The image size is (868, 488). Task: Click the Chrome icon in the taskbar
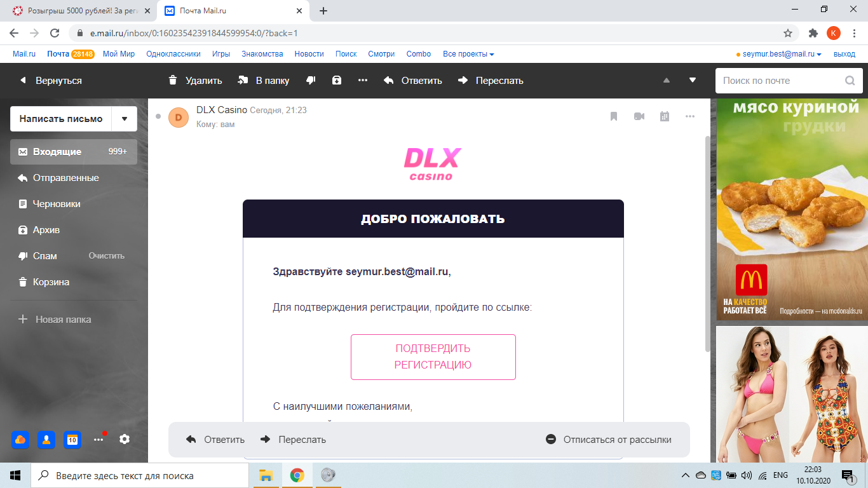tap(297, 475)
